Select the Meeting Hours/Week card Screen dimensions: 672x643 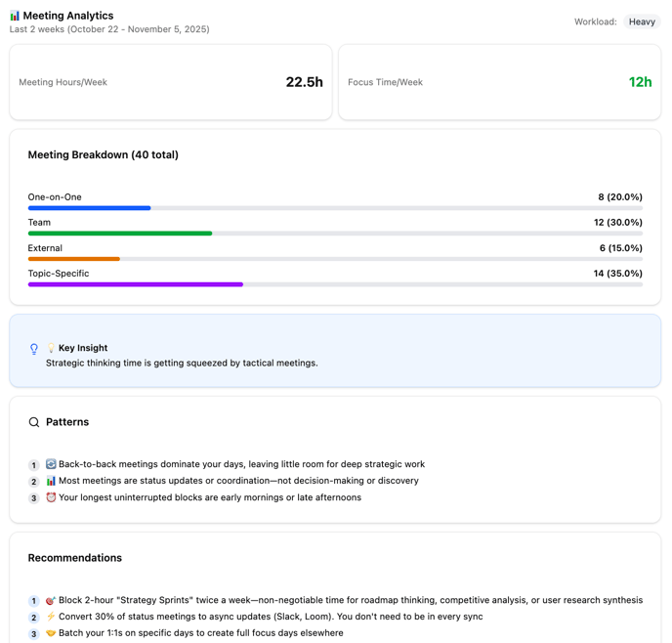171,82
